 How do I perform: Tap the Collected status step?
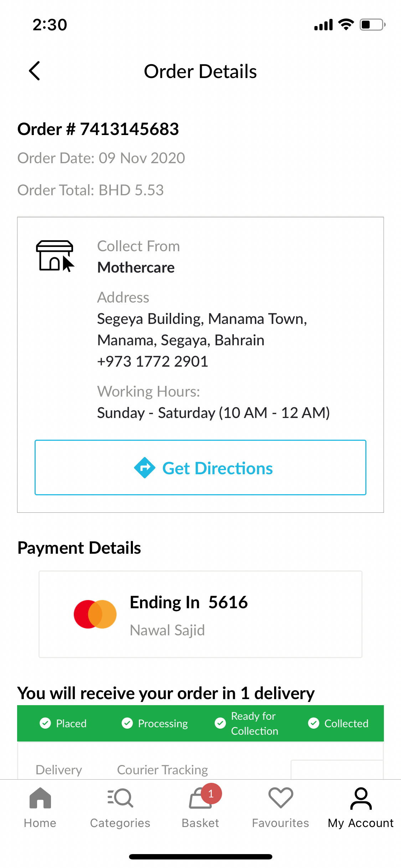[x=338, y=723]
